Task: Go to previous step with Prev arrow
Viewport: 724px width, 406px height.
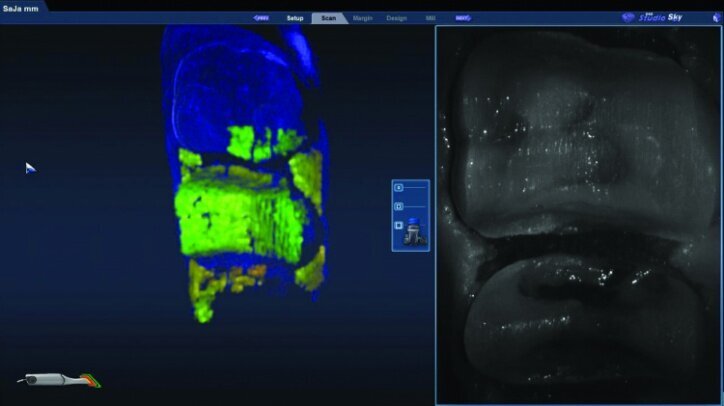Action: coord(261,18)
